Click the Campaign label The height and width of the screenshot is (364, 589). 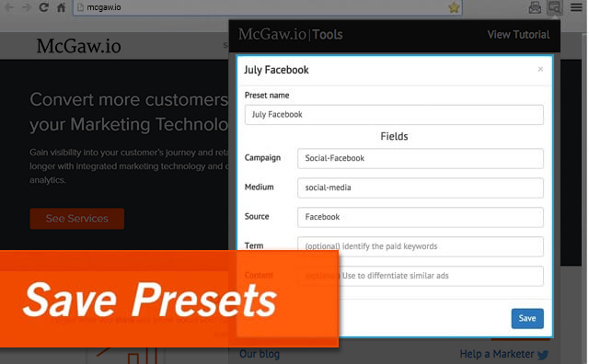pos(262,157)
